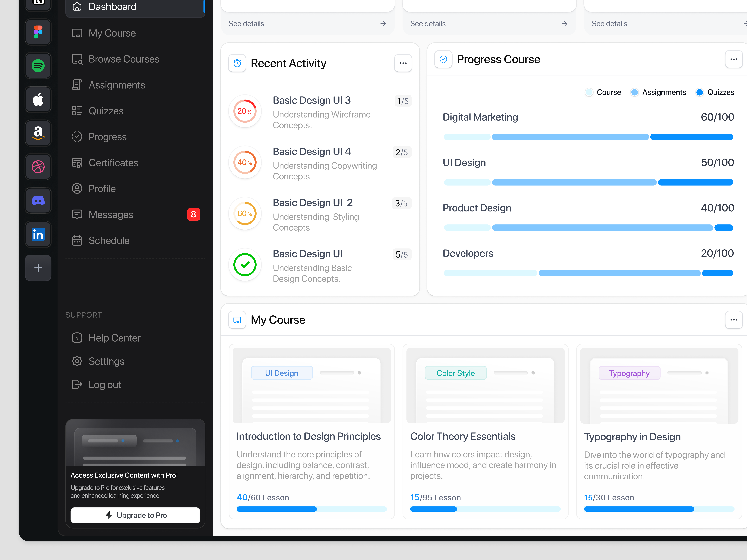Open the Recent Activity options menu
The image size is (747, 560).
403,63
